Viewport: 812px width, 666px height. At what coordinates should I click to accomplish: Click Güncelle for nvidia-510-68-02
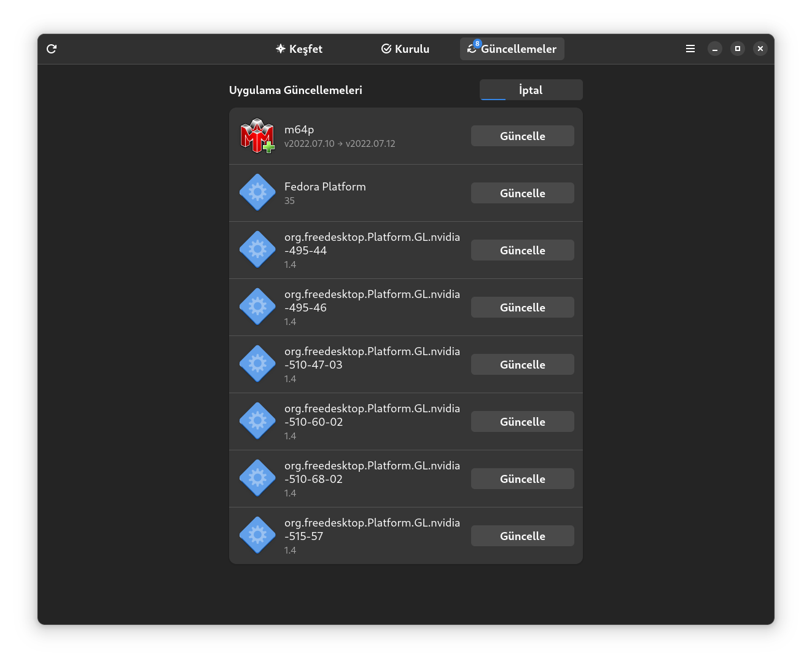tap(523, 479)
